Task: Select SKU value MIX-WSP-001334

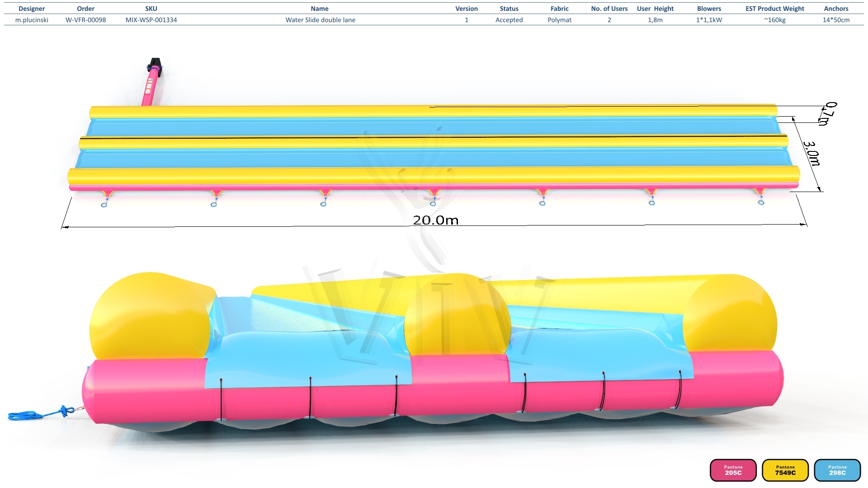Action: tap(151, 20)
